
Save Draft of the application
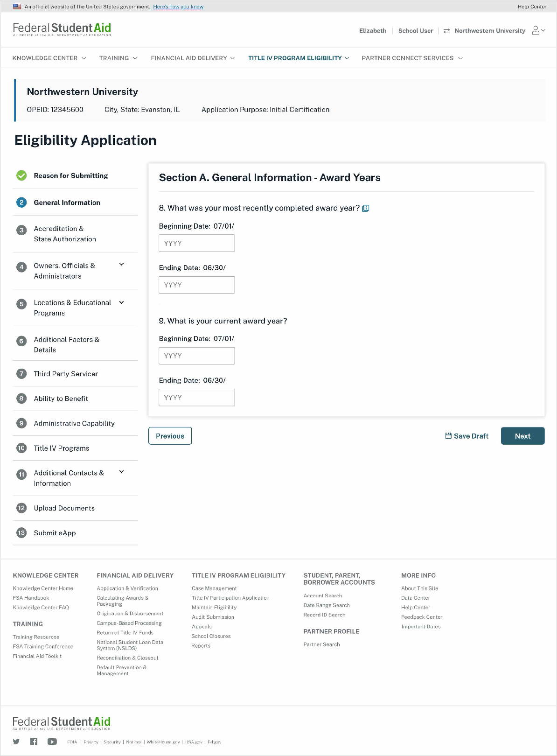(466, 436)
